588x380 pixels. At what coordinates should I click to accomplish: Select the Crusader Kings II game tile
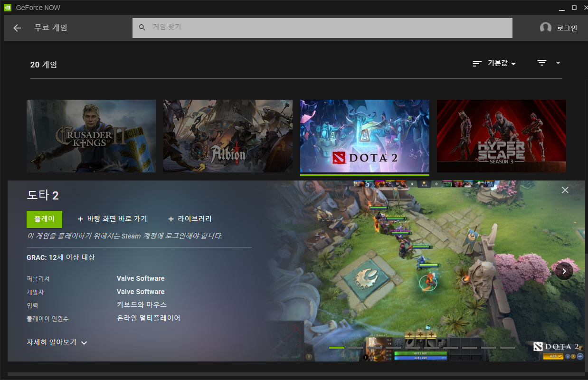[91, 136]
